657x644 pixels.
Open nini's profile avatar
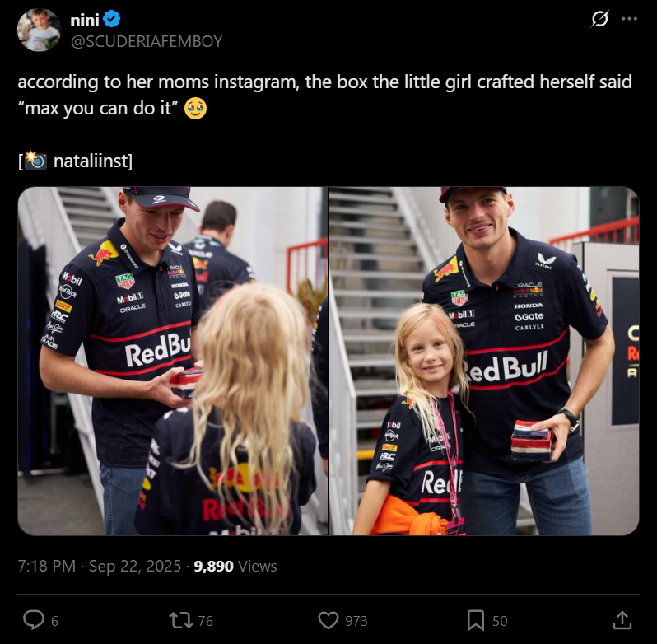coord(39,30)
